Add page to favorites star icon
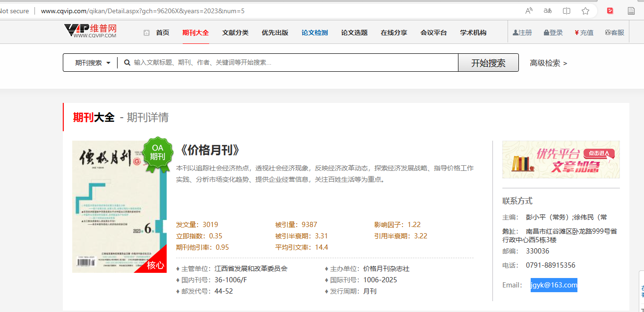The width and height of the screenshot is (644, 312). point(585,11)
